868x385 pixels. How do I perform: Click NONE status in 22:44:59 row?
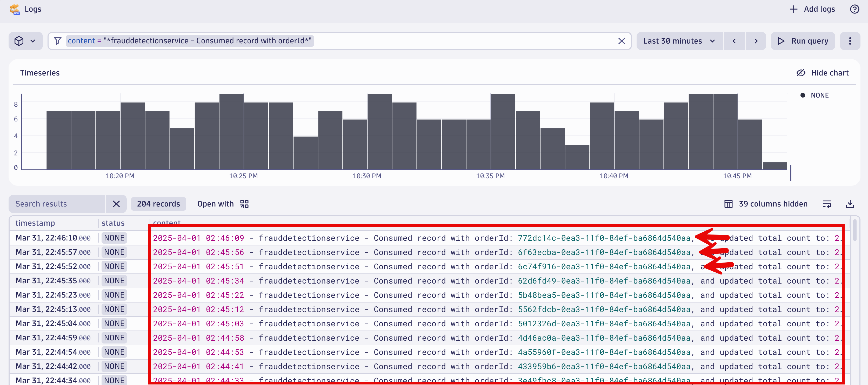coord(114,337)
